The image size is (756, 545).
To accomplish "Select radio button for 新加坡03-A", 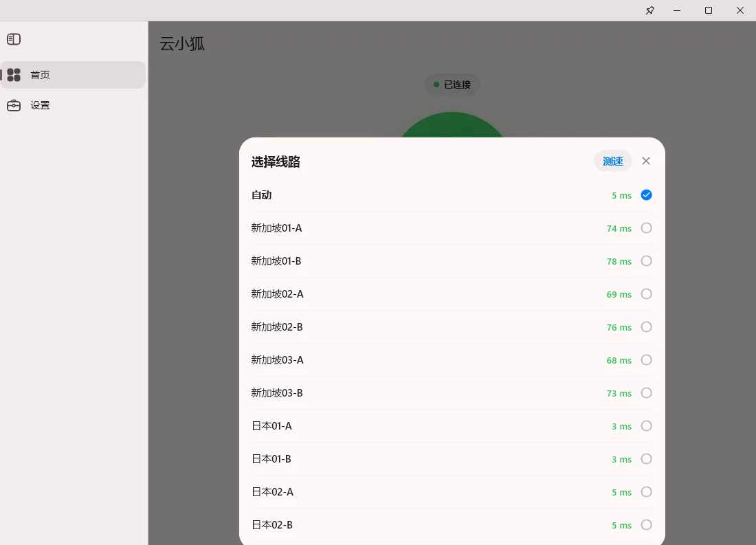I will point(647,360).
